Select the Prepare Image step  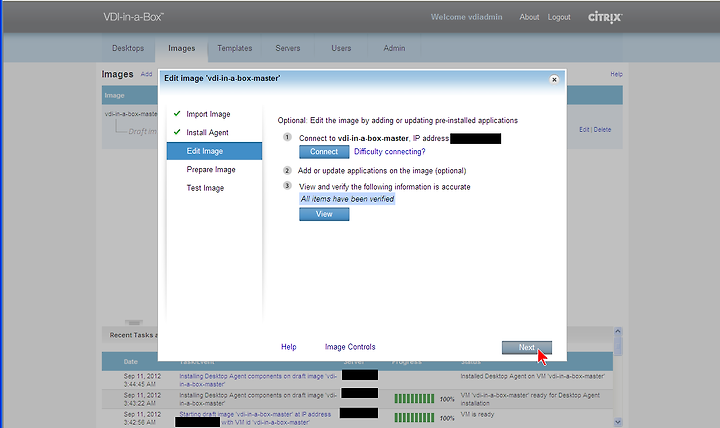click(211, 169)
